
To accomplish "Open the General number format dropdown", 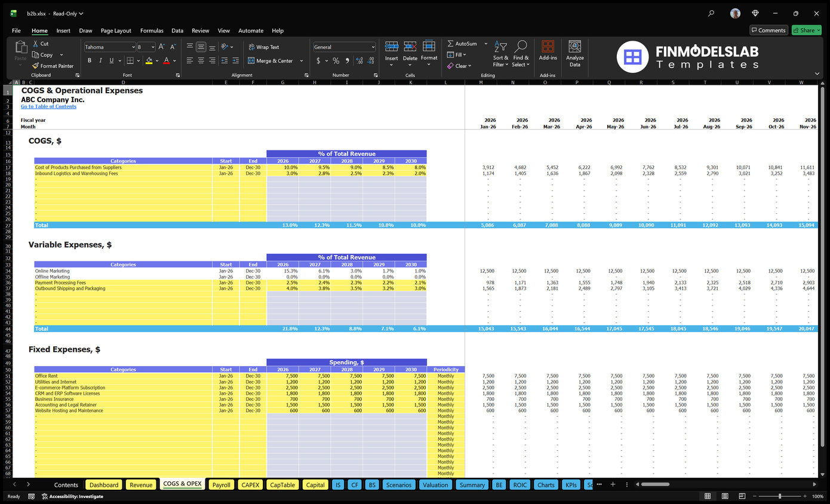I will [372, 47].
